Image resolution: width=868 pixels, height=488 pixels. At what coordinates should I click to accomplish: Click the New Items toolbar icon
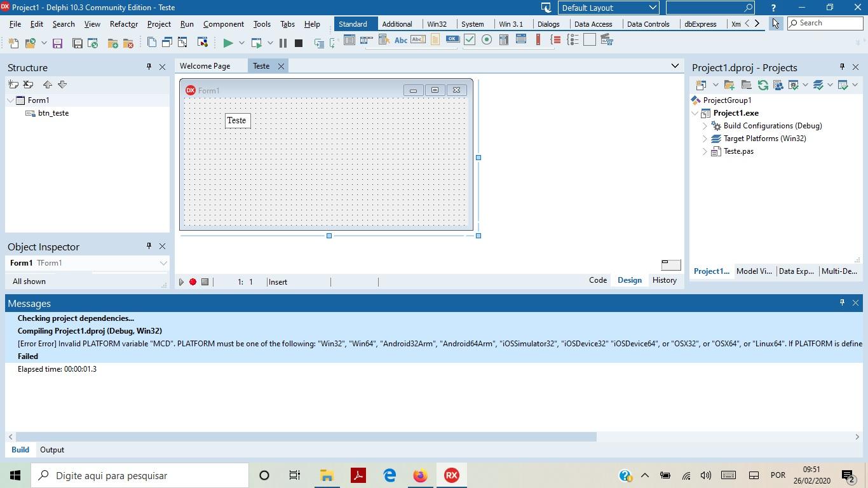tap(13, 43)
